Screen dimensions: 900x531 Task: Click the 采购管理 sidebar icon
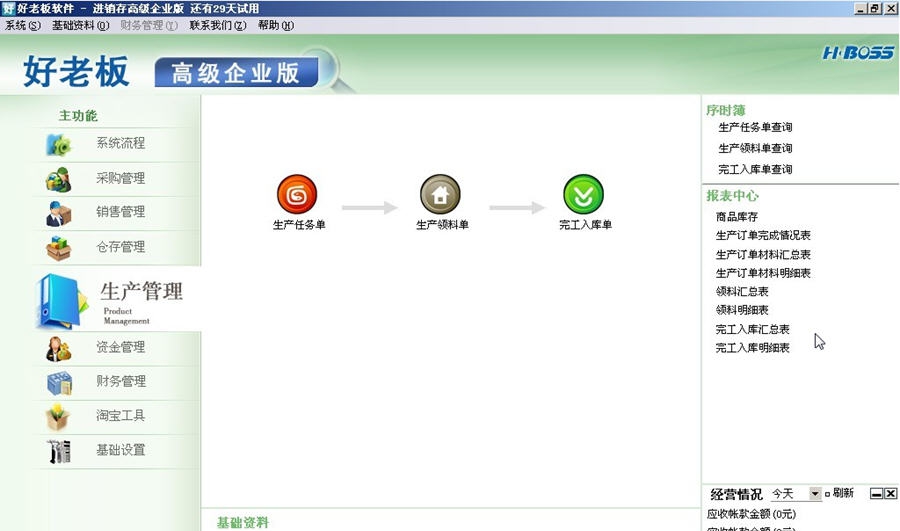click(x=58, y=179)
